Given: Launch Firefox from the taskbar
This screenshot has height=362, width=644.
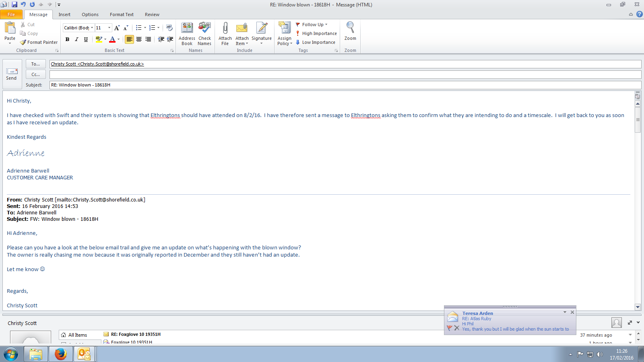Looking at the screenshot, I should click(61, 354).
